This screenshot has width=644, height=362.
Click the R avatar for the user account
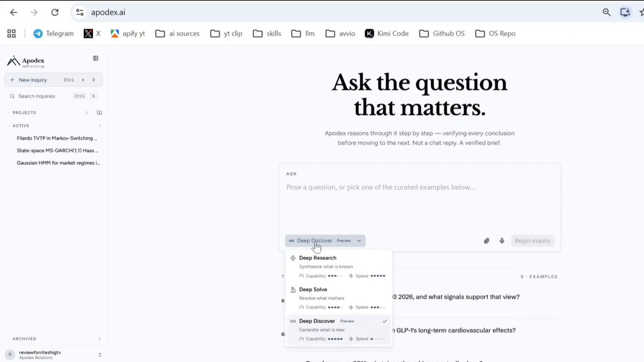9,354
